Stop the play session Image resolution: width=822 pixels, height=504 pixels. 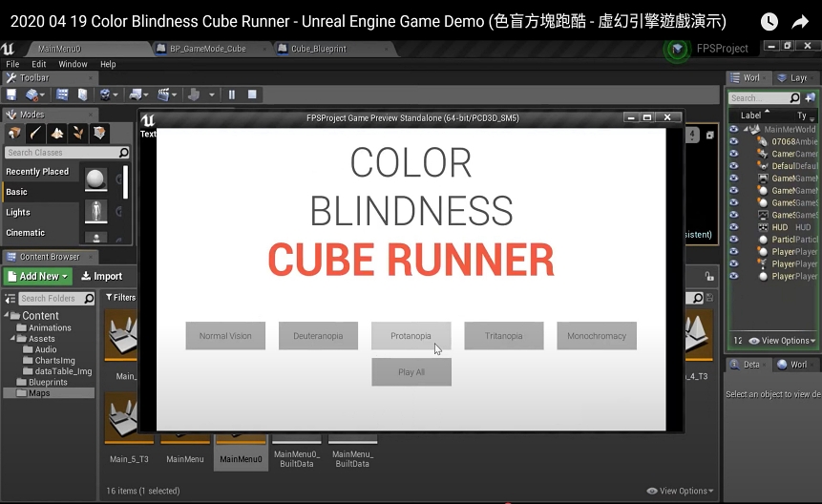[x=252, y=94]
